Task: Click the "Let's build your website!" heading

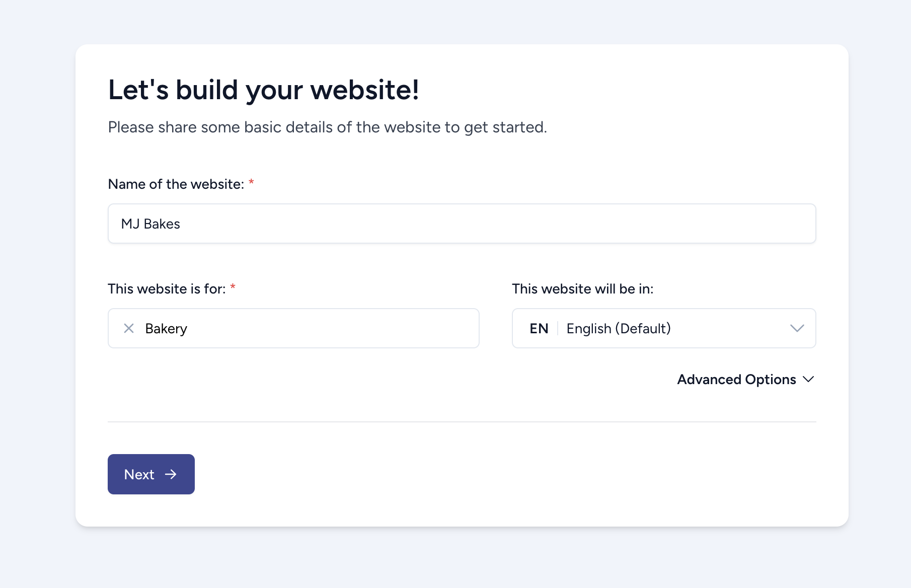Action: [263, 90]
